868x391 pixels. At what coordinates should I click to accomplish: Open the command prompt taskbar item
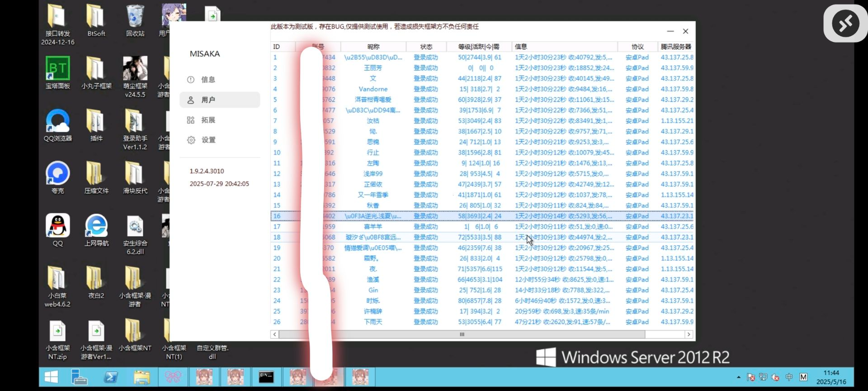pyautogui.click(x=266, y=377)
